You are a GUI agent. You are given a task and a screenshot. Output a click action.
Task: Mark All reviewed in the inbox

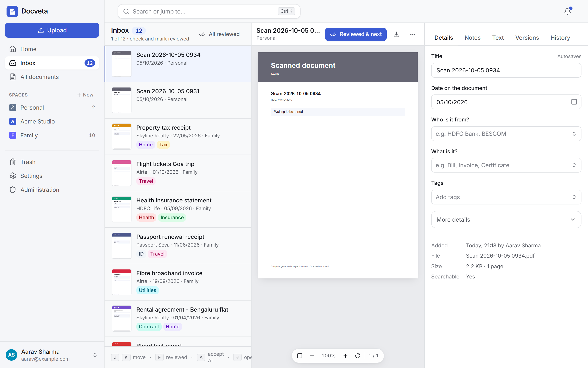(x=219, y=34)
